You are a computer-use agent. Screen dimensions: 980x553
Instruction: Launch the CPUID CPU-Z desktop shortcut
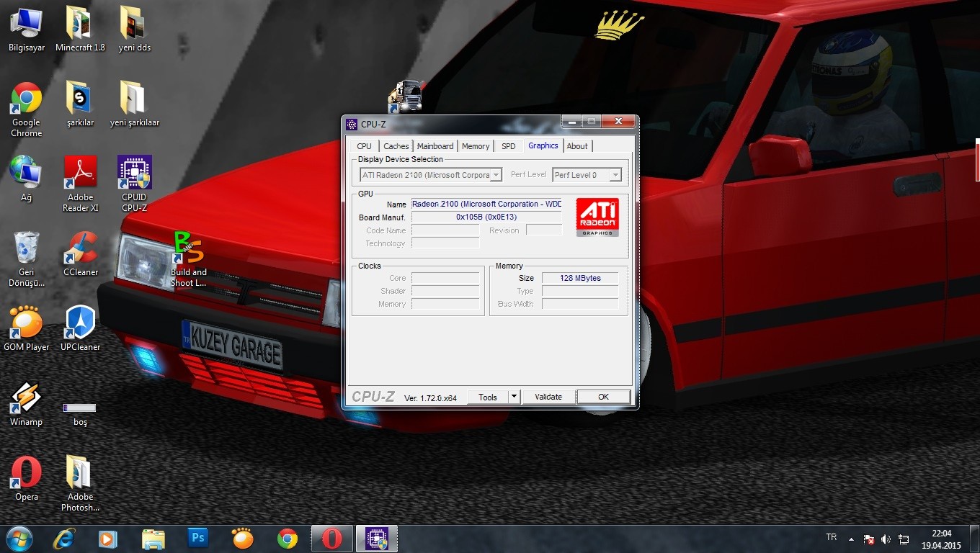(x=134, y=184)
